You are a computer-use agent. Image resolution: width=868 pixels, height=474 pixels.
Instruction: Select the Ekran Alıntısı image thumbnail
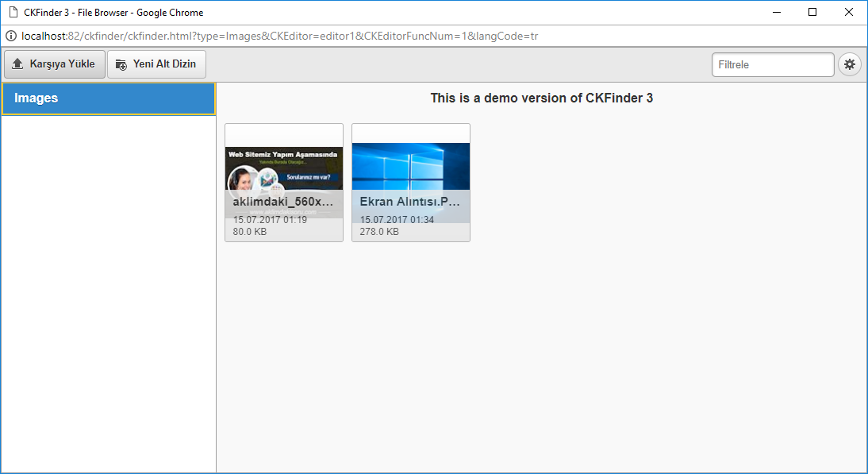411,182
